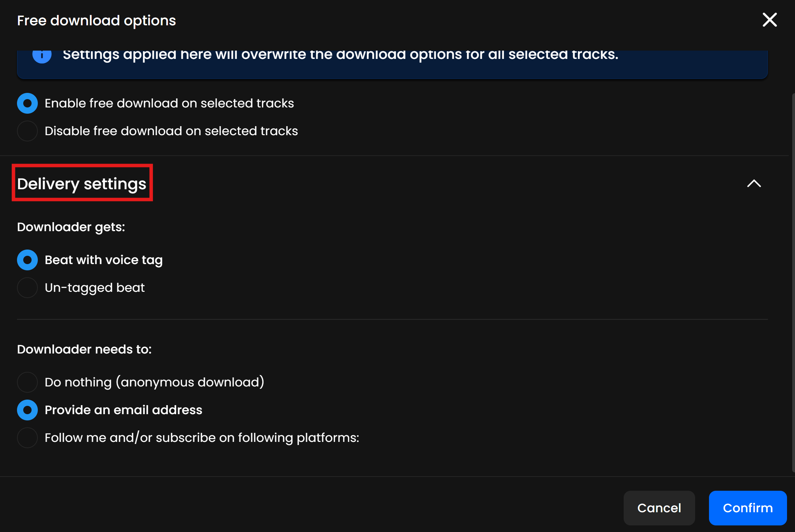The image size is (795, 532).
Task: Click the 'Do nothing (anonymous download)' label
Action: 154,382
